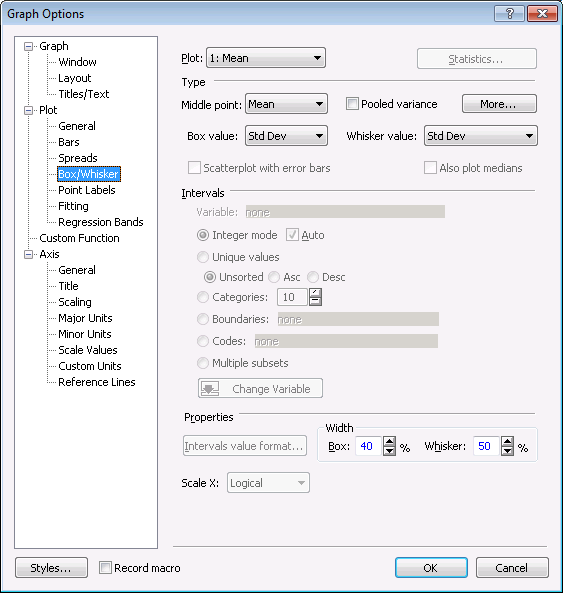Toggle the Auto checkbox
This screenshot has height=593, width=563.
pyautogui.click(x=292, y=235)
